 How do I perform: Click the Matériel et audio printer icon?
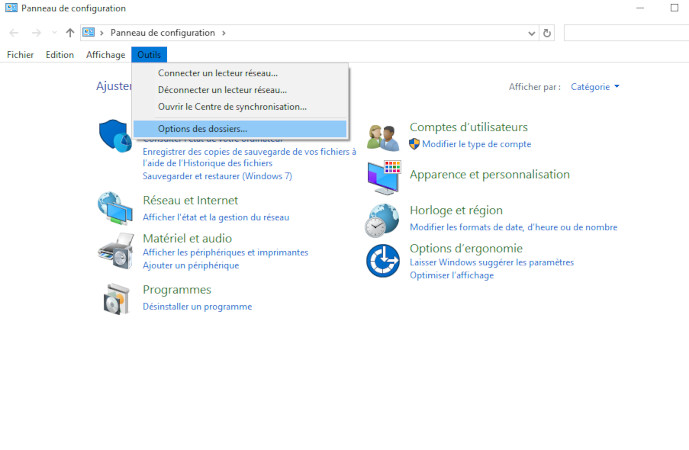[x=116, y=251]
